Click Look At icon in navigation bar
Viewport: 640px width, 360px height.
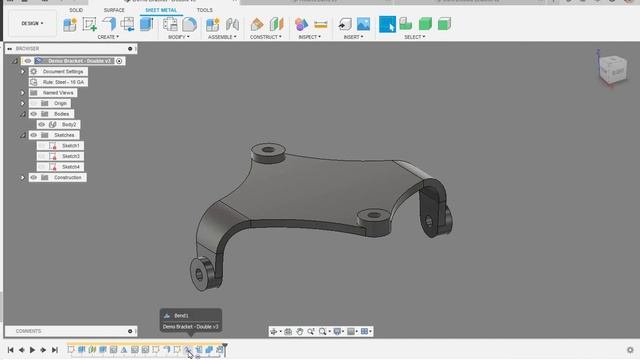[288, 331]
